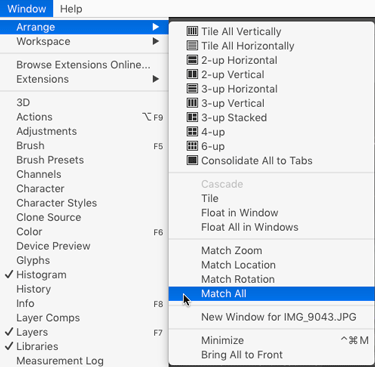Select the Tile All Vertically layout icon
This screenshot has width=375, height=367.
(x=192, y=31)
